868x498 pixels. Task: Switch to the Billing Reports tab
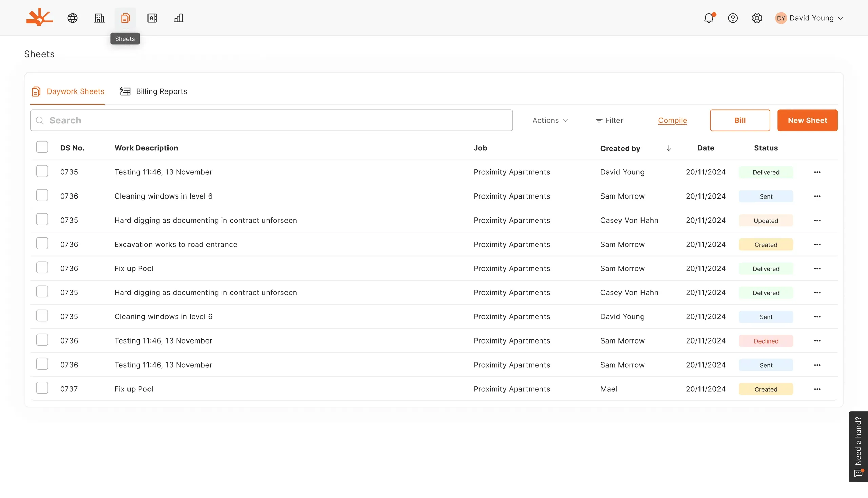(154, 91)
